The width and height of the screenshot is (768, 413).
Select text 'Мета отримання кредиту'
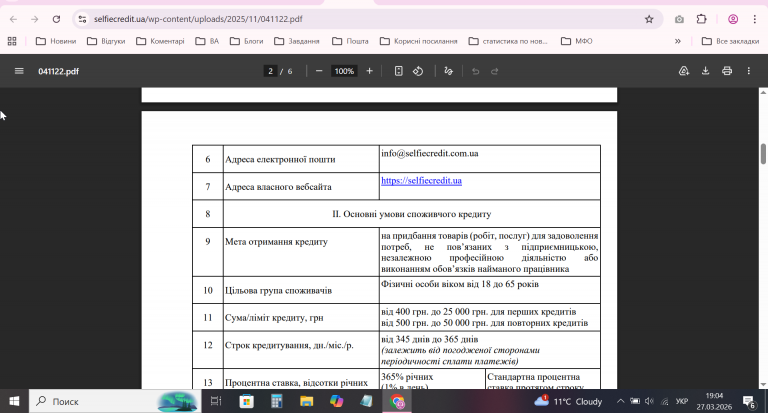pyautogui.click(x=276, y=242)
